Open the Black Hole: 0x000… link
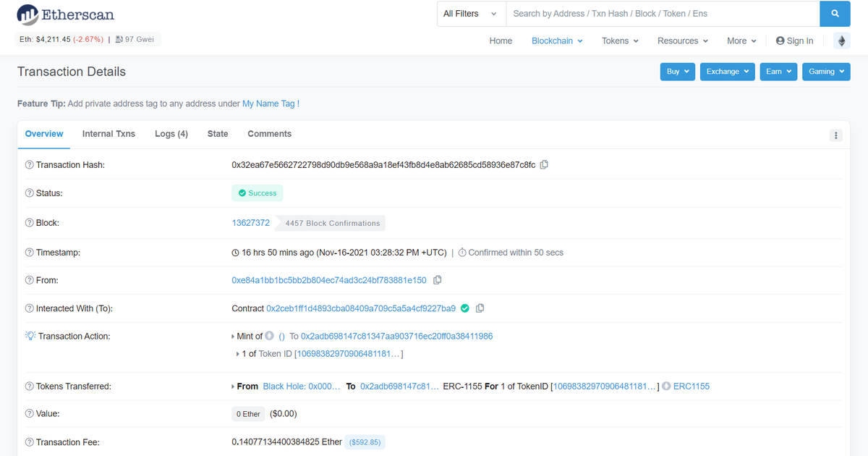 point(302,387)
